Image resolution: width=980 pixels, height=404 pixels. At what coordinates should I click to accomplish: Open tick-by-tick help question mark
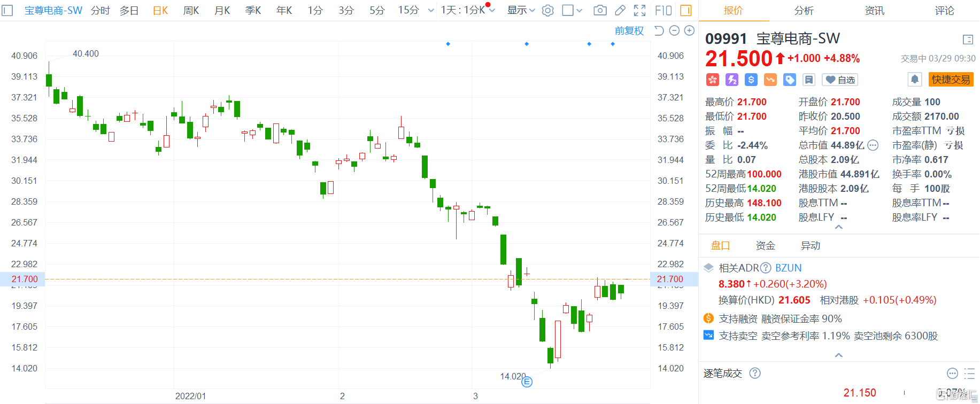(x=755, y=373)
